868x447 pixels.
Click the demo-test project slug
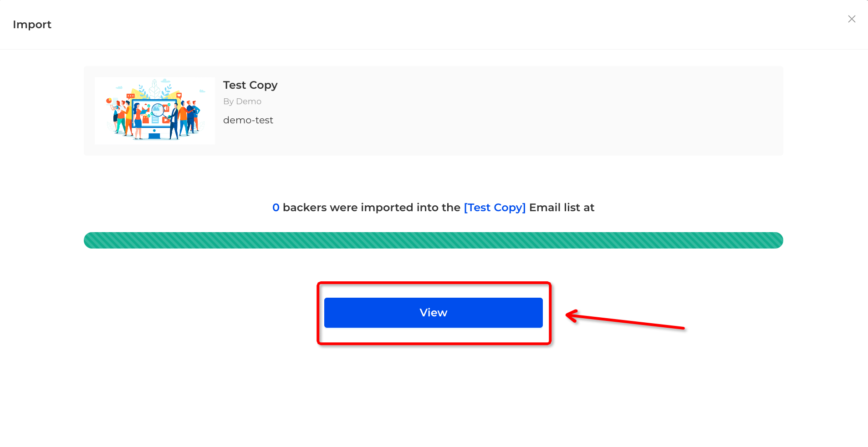tap(248, 120)
